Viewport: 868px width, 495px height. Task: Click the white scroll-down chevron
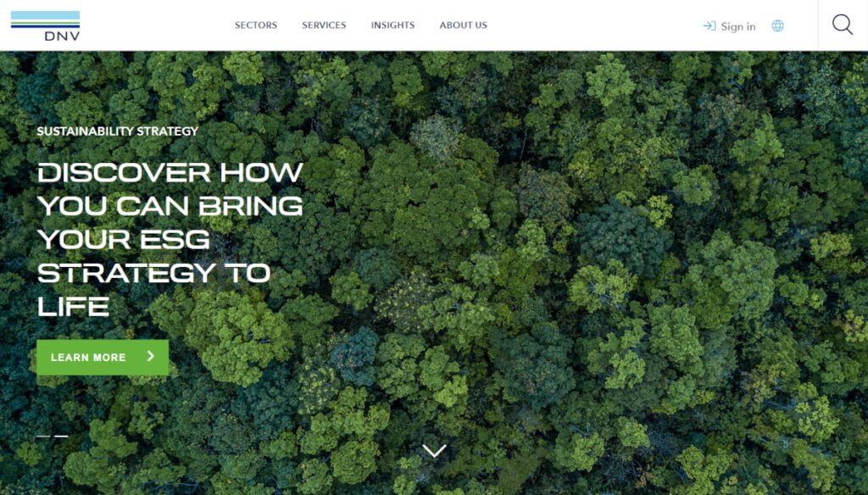coord(434,451)
